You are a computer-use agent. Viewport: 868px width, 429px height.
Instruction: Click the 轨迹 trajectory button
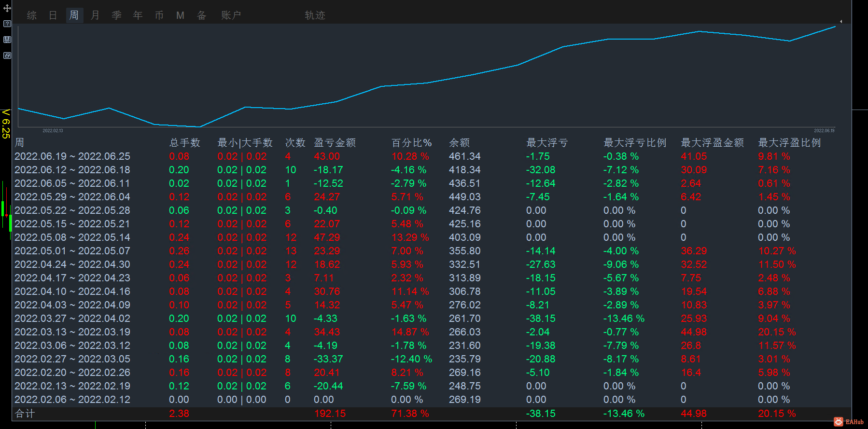(x=315, y=15)
